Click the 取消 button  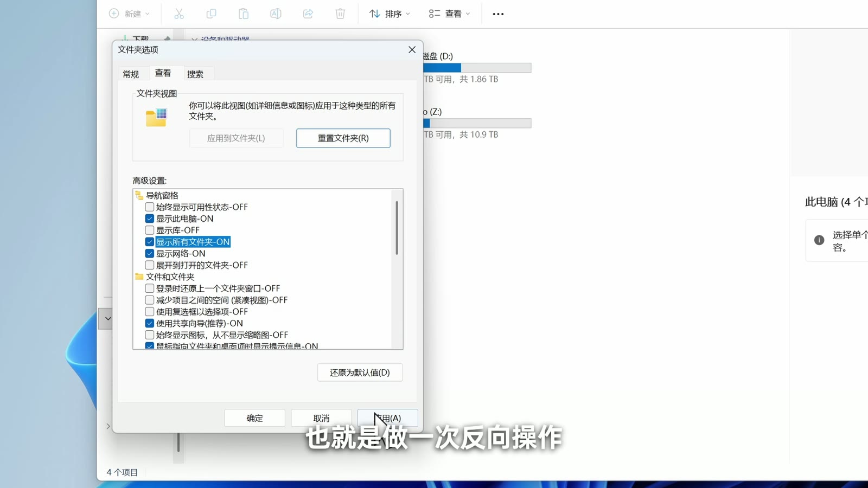click(321, 418)
